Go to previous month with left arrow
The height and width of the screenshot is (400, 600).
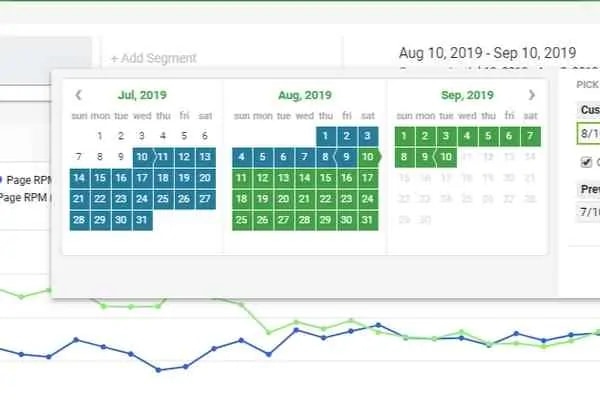[x=78, y=95]
